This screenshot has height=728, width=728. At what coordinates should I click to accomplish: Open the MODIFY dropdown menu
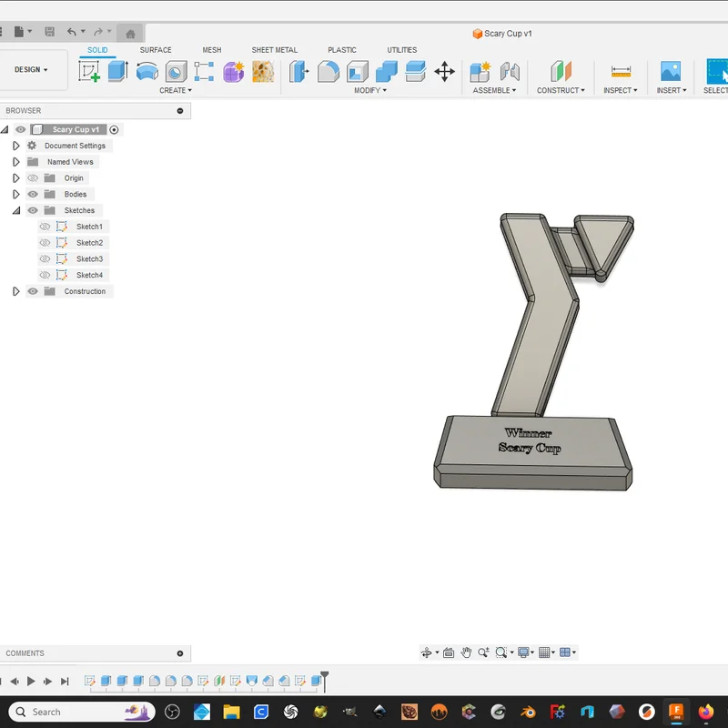coord(370,90)
